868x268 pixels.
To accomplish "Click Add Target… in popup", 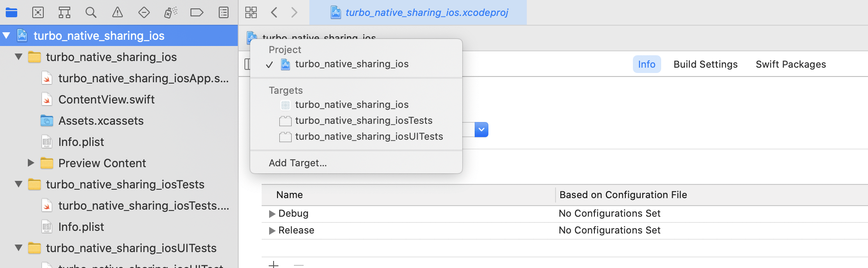I will coord(298,163).
